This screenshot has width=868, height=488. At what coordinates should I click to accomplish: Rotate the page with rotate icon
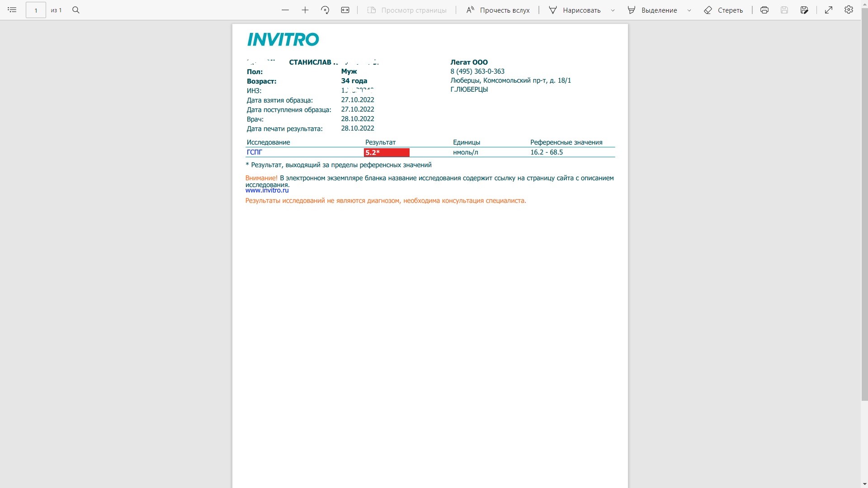(x=325, y=10)
